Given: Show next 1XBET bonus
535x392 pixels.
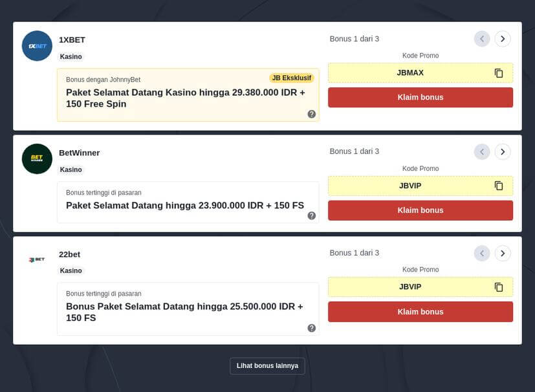Looking at the screenshot, I should point(503,39).
